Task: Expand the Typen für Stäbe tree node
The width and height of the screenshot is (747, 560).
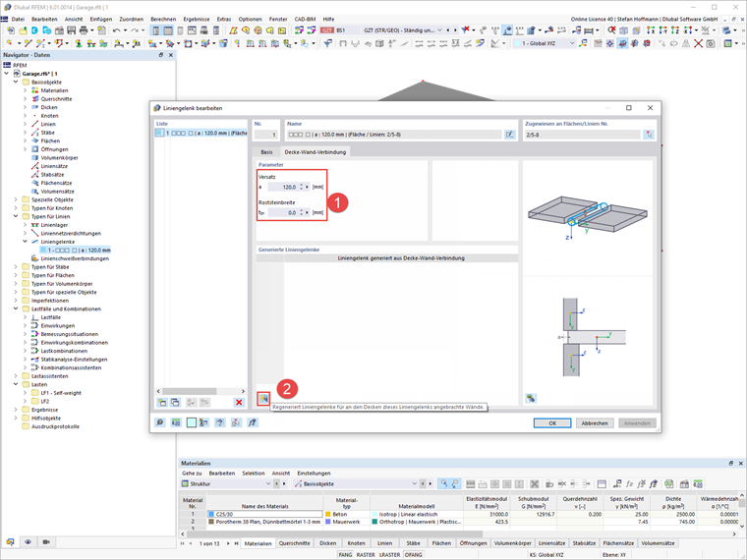Action: [16, 267]
